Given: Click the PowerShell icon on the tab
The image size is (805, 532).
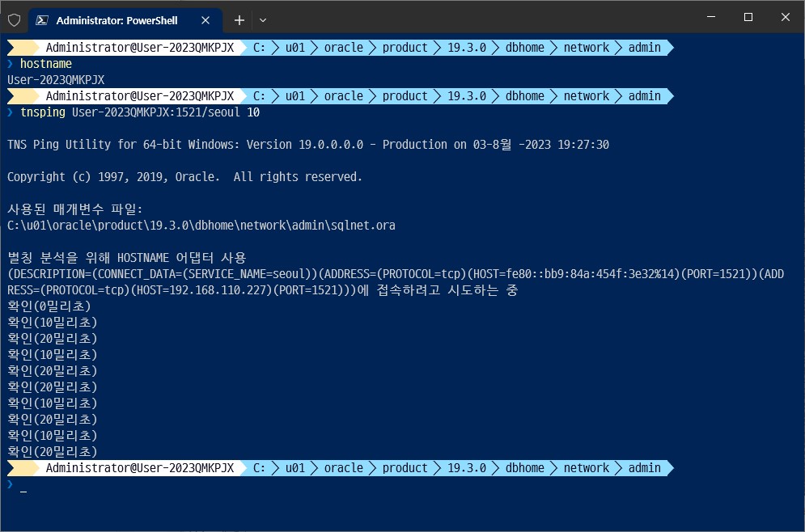Looking at the screenshot, I should 42,20.
